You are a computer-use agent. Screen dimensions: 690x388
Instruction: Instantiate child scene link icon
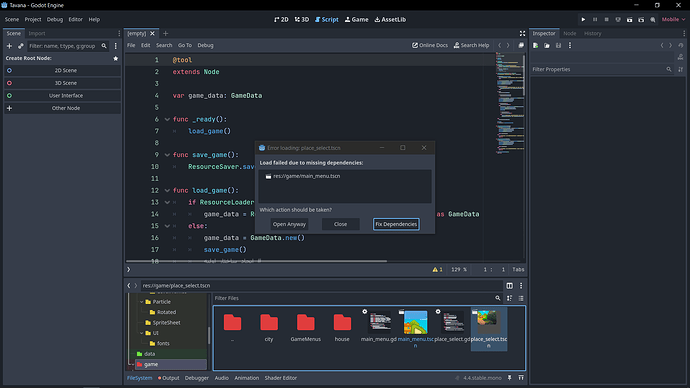click(x=20, y=46)
